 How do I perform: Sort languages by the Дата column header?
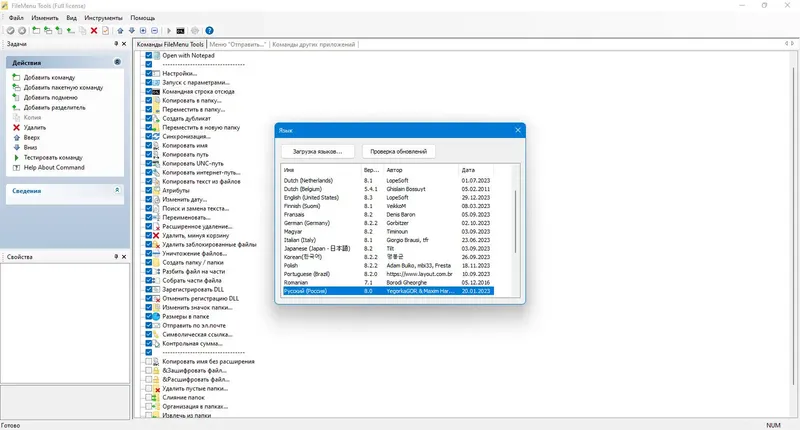coord(475,170)
